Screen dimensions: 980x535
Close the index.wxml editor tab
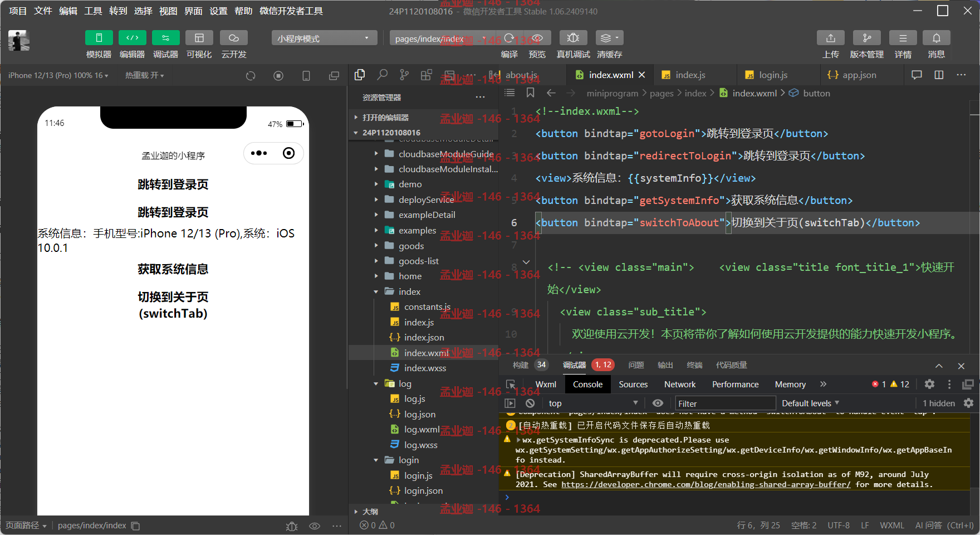point(642,75)
